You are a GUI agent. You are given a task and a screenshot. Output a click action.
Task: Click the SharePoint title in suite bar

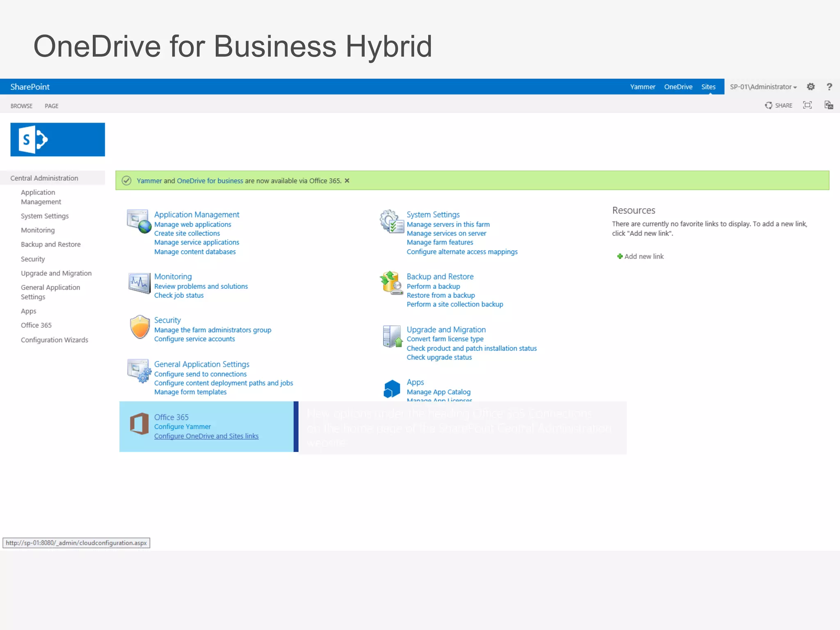tap(30, 87)
